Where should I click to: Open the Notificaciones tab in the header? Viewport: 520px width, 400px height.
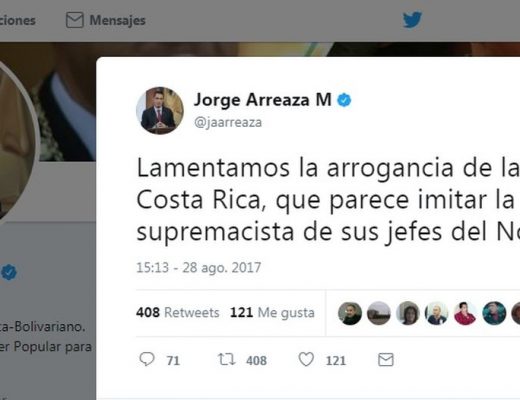point(18,20)
